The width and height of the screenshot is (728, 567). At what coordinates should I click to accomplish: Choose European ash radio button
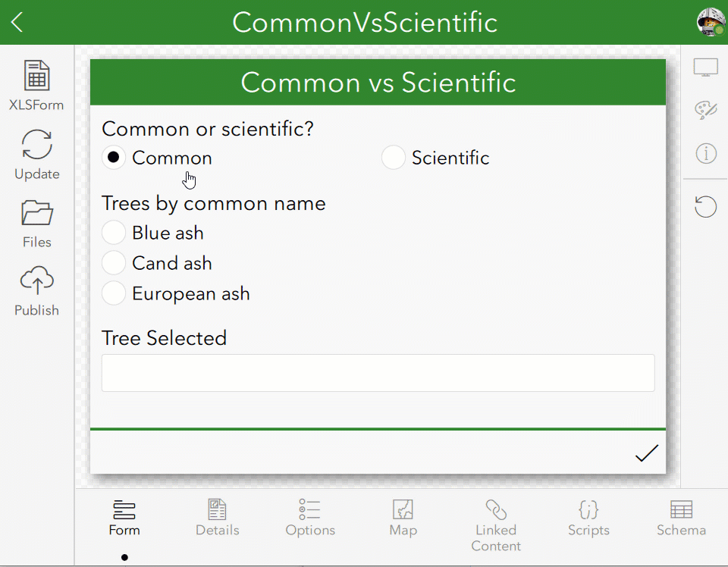tap(114, 293)
